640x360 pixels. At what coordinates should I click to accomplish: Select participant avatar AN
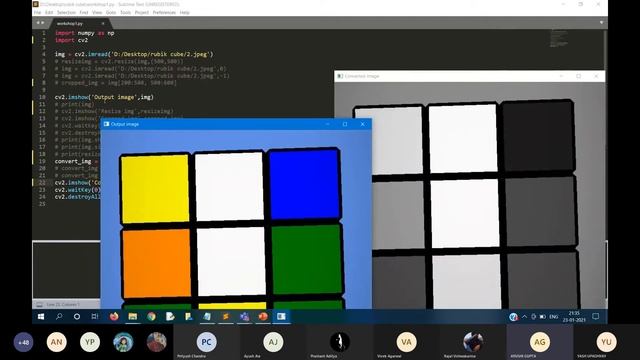56,342
